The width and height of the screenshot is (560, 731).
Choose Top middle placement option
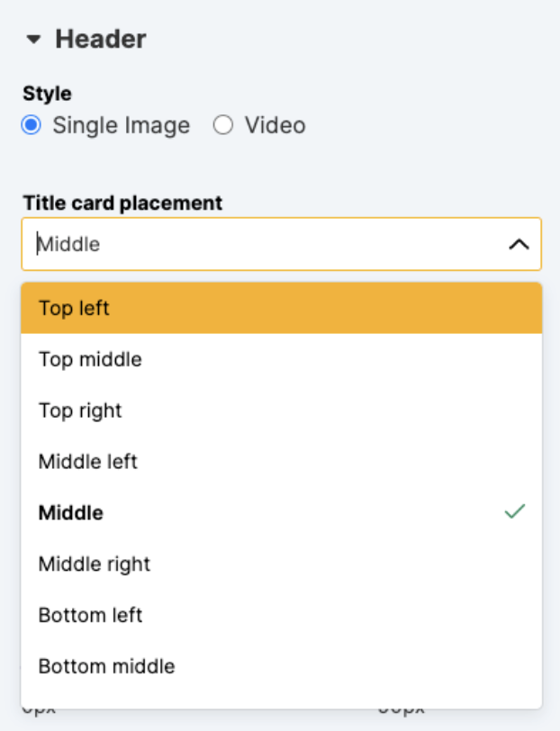point(90,359)
